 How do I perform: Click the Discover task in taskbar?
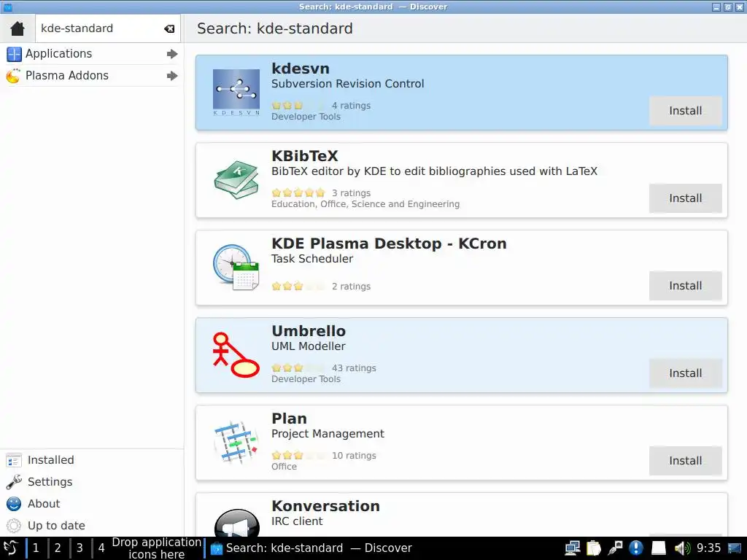point(311,548)
